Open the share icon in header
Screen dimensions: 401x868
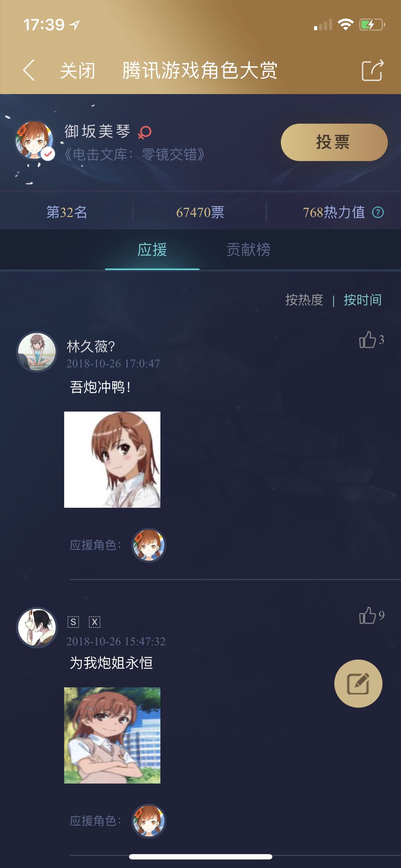(x=372, y=70)
